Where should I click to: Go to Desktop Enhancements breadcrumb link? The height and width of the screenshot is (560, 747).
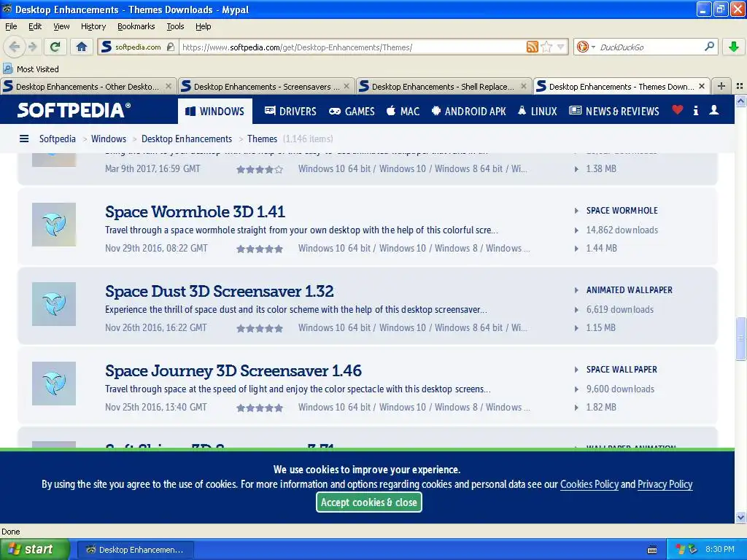click(x=187, y=139)
